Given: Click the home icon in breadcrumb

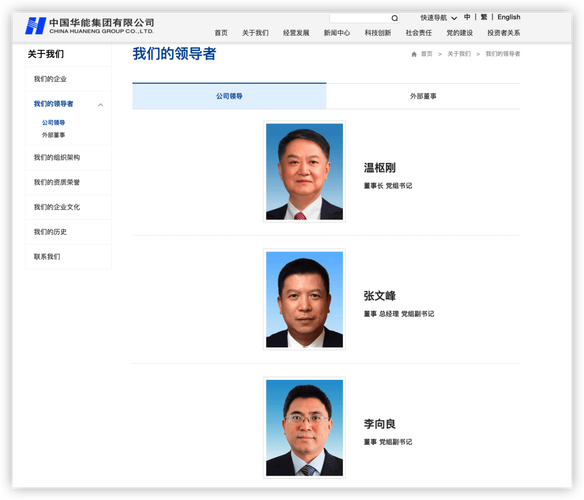Looking at the screenshot, I should [414, 54].
